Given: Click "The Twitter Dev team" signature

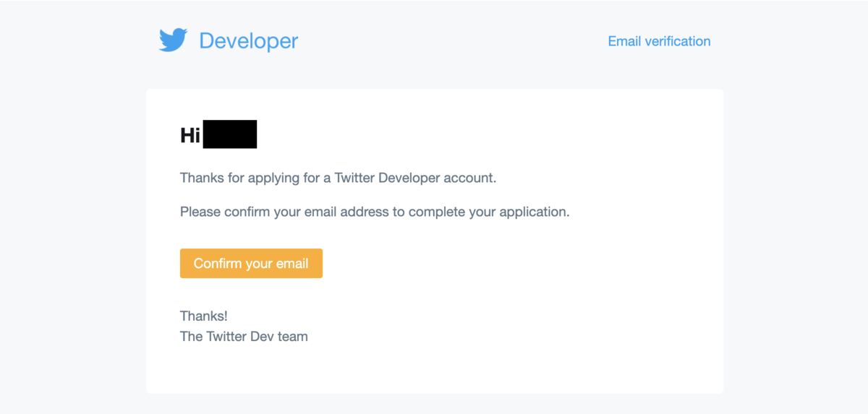Looking at the screenshot, I should coord(244,336).
